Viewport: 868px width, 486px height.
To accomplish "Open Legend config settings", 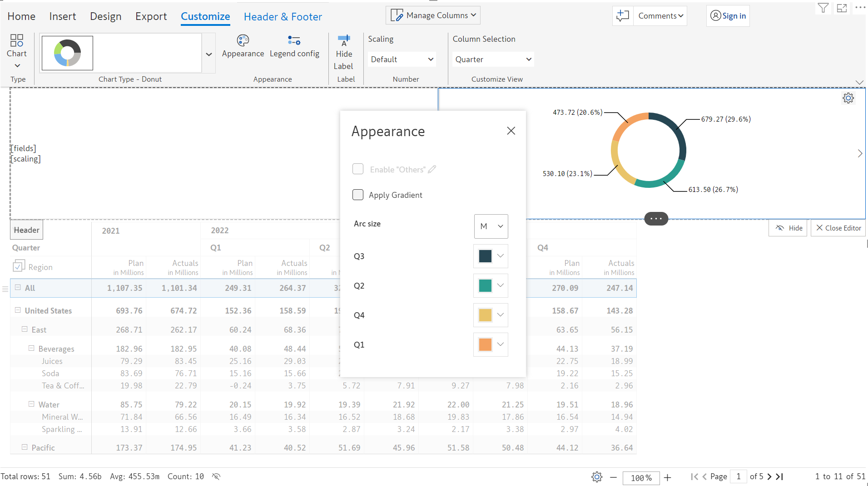I will coord(294,41).
